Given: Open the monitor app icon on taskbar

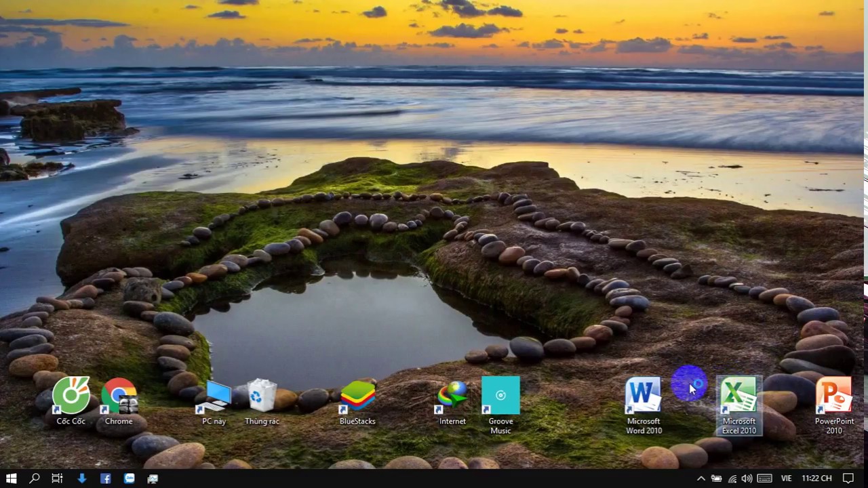Looking at the screenshot, I should coord(153,479).
